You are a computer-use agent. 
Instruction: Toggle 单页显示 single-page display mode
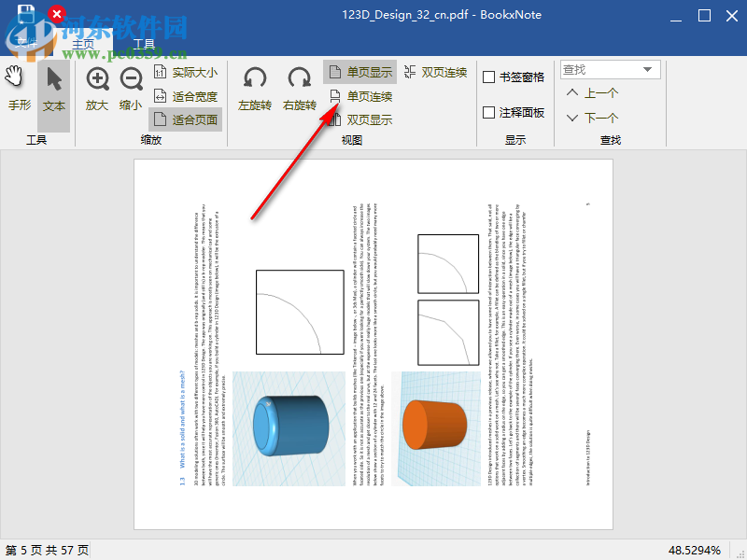(364, 71)
